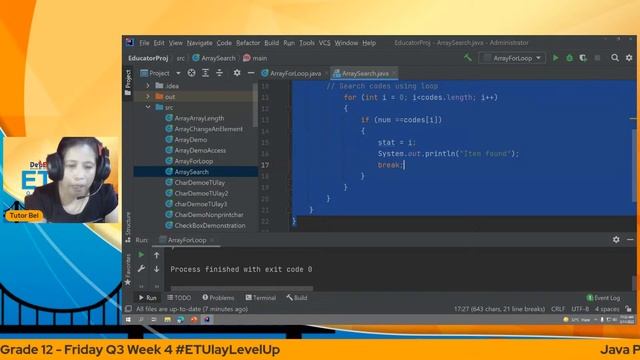Viewport: 640px width, 360px height.
Task: Change the 4 spaces indent setting
Action: click(607, 309)
